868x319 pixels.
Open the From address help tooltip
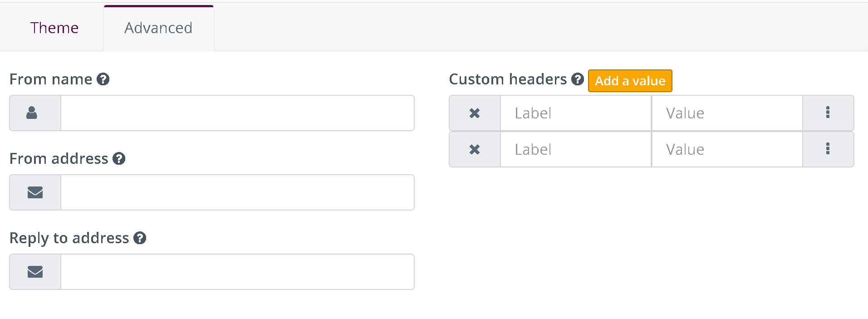coord(119,159)
